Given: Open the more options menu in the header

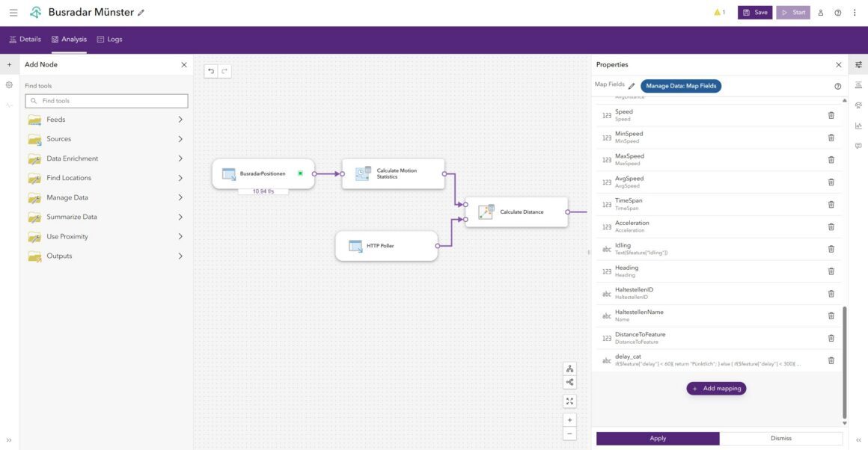Looking at the screenshot, I should [855, 13].
